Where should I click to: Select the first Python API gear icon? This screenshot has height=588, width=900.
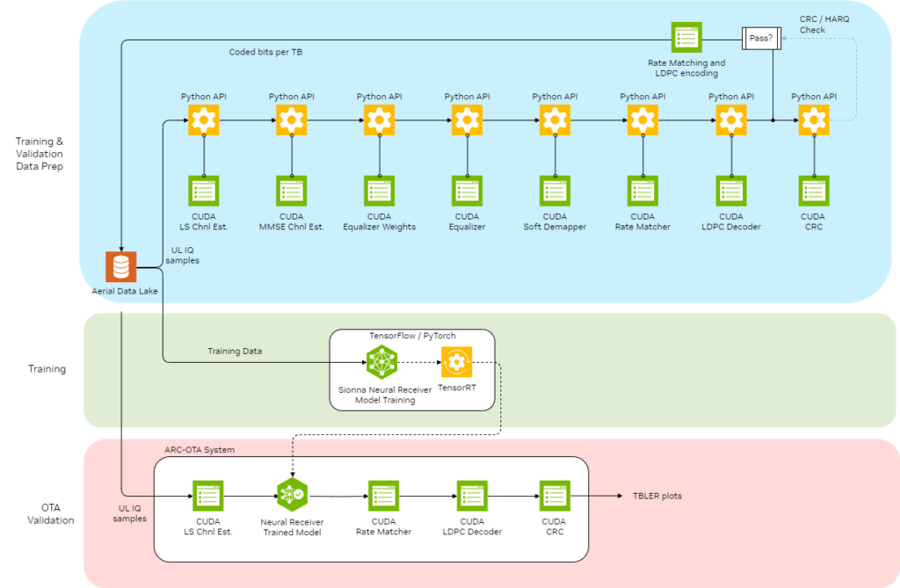pos(203,120)
